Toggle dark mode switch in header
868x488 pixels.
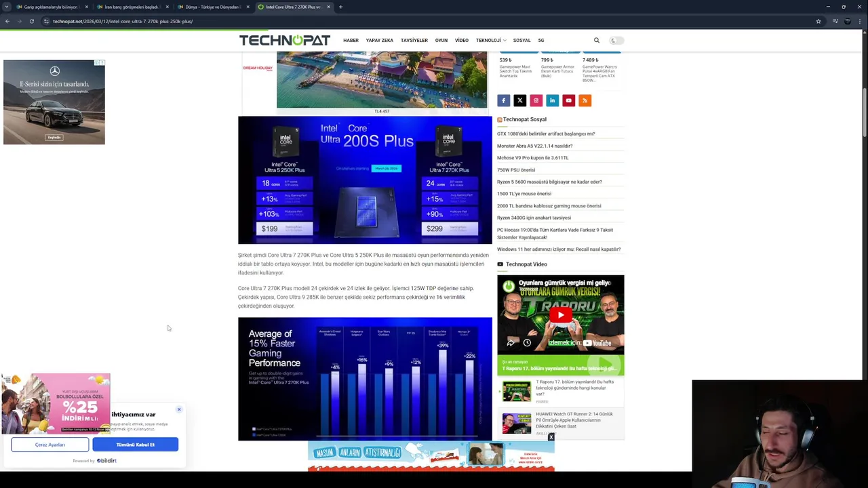tap(615, 40)
